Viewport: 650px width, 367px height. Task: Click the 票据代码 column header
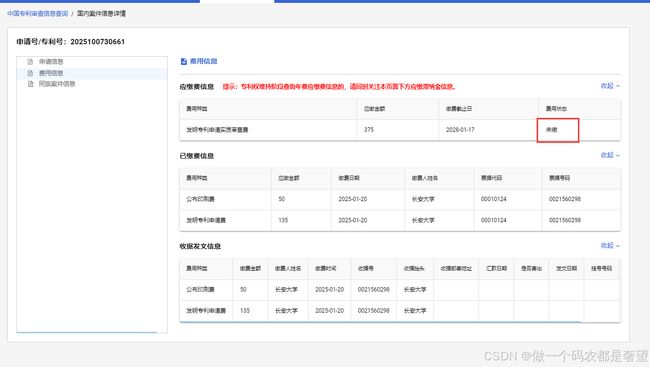click(x=491, y=178)
